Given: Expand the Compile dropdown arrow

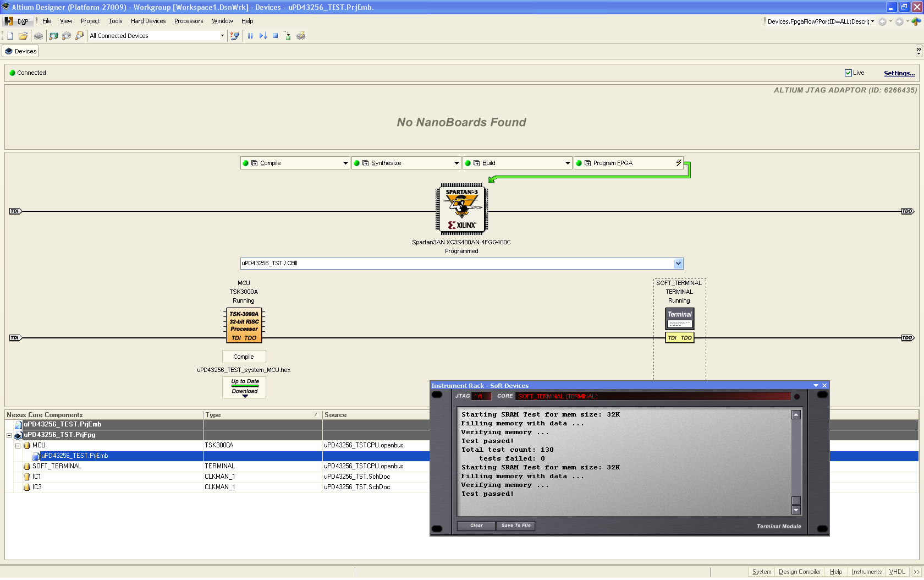Looking at the screenshot, I should [x=345, y=163].
